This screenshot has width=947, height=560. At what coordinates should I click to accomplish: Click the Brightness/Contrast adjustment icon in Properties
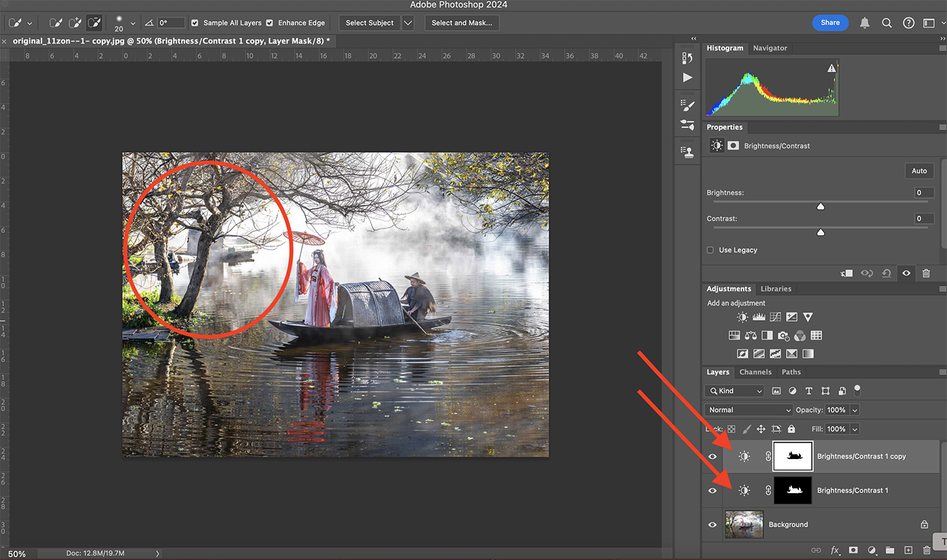717,145
